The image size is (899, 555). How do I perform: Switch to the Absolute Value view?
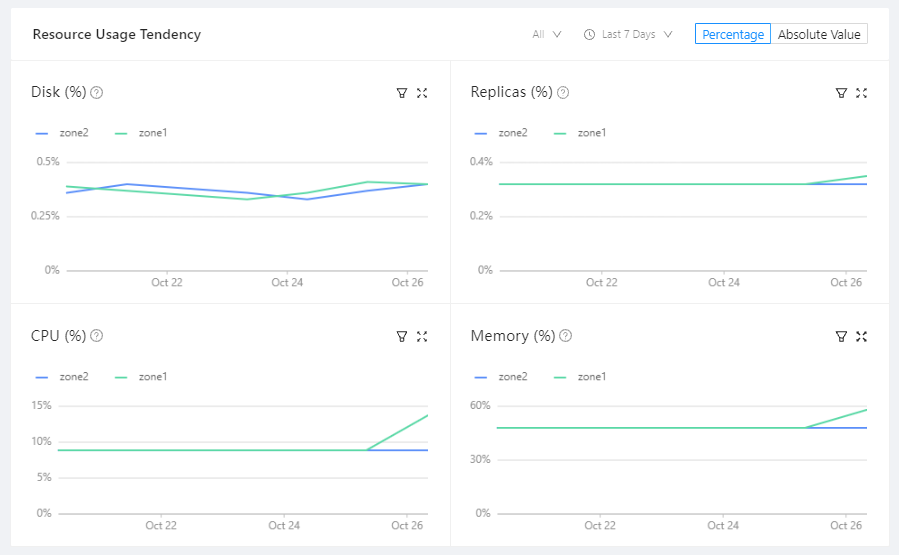coord(819,34)
